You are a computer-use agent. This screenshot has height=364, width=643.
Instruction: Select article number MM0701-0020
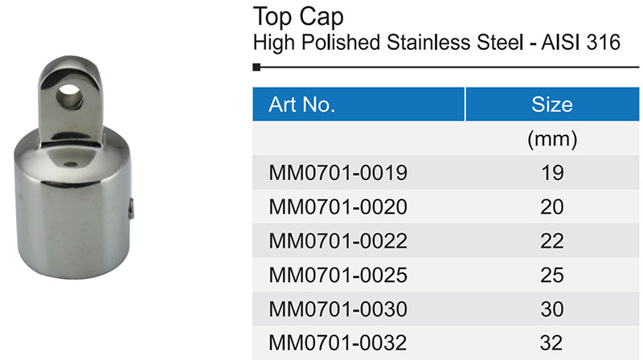[x=338, y=207]
